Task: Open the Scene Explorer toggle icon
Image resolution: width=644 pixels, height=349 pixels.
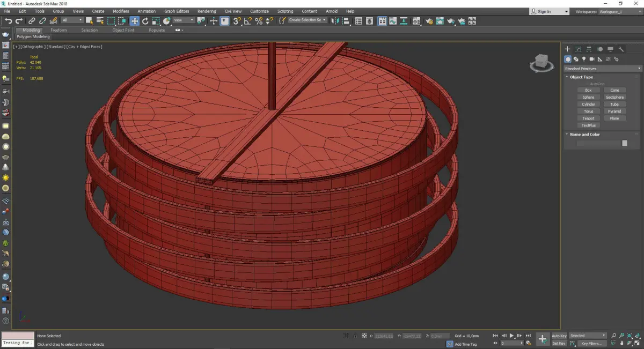Action: [x=358, y=21]
